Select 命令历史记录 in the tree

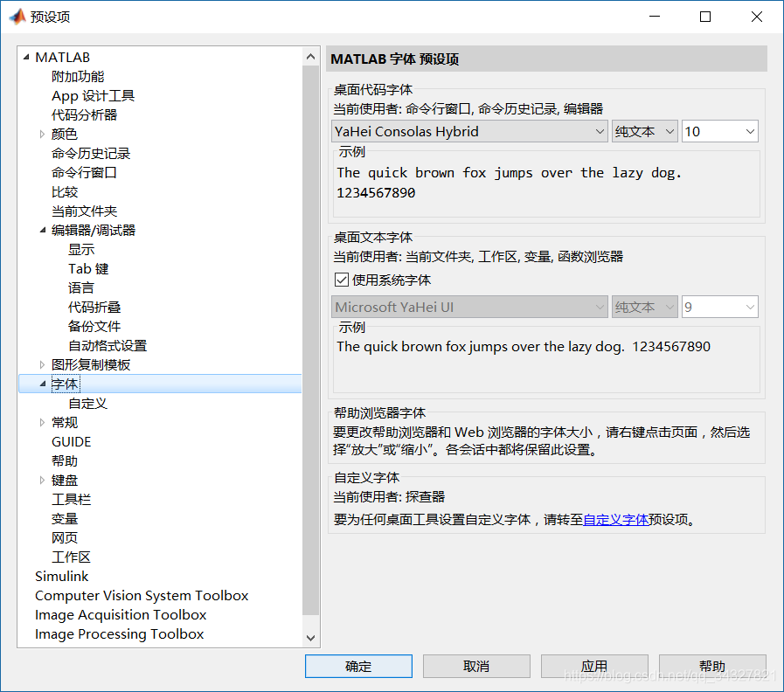[91, 154]
